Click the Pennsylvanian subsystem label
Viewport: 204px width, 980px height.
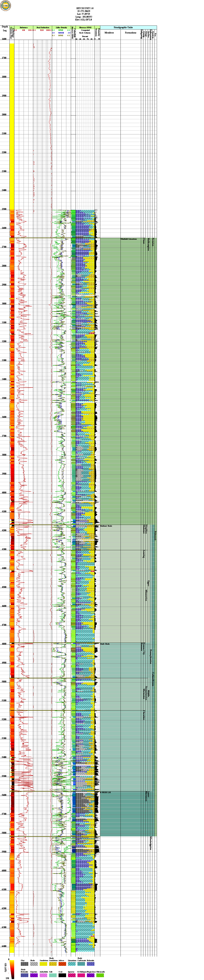[151, 657]
